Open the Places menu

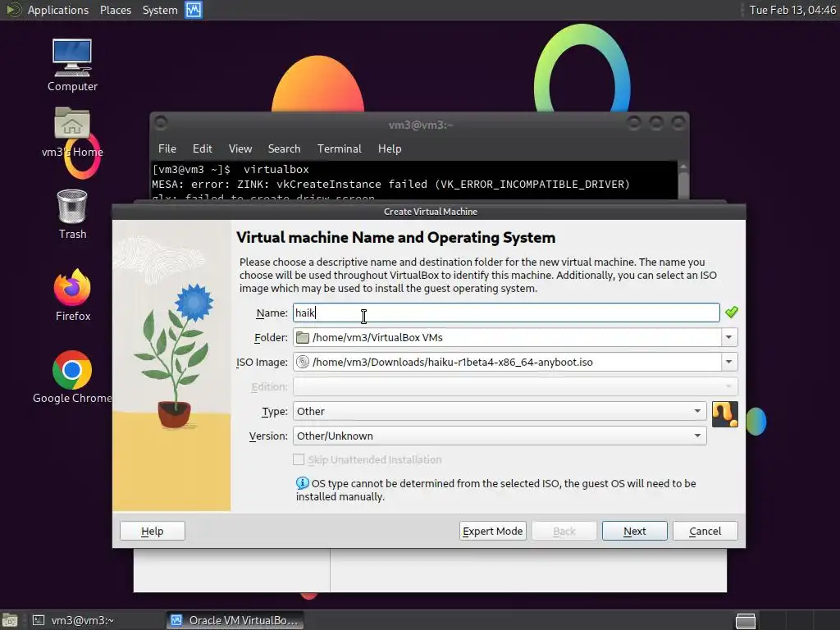115,10
